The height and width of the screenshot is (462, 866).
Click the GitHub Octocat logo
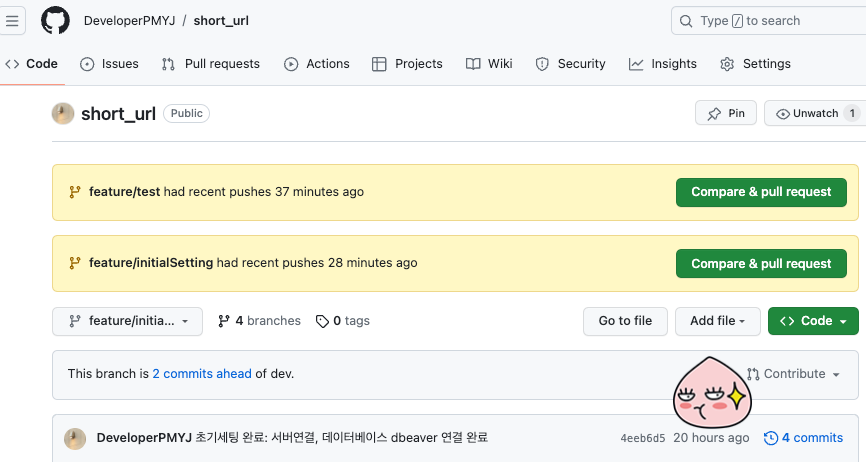tap(55, 20)
